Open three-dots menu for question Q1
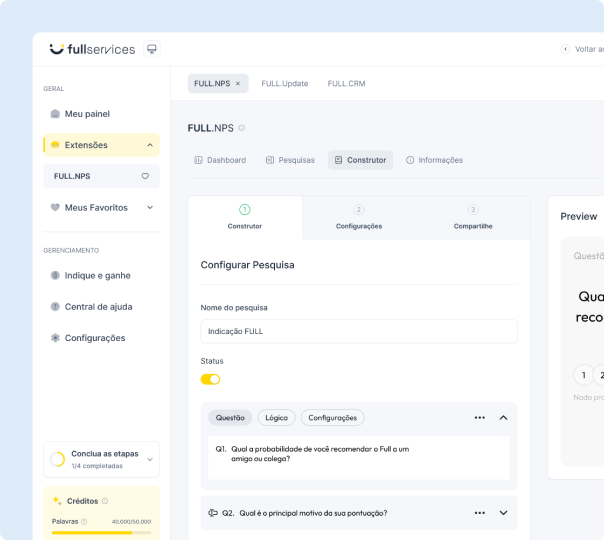This screenshot has height=540, width=604. coord(479,418)
